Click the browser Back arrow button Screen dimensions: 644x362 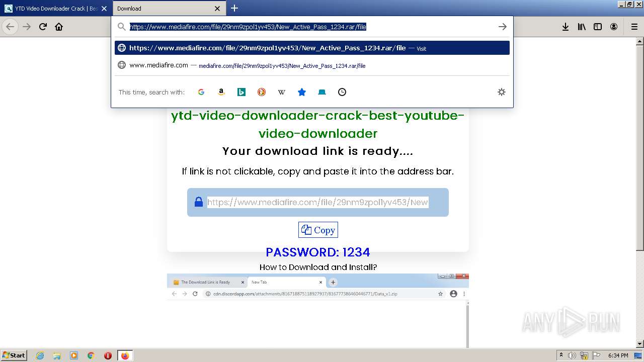10,27
